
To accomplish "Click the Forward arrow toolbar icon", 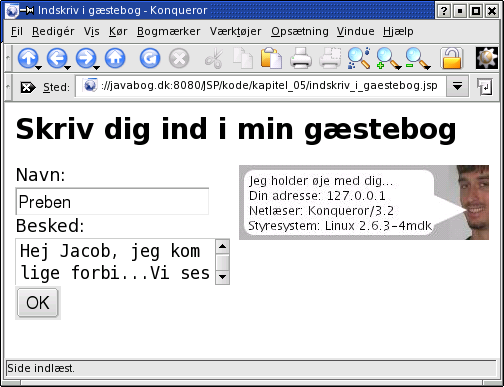I will tap(86, 59).
